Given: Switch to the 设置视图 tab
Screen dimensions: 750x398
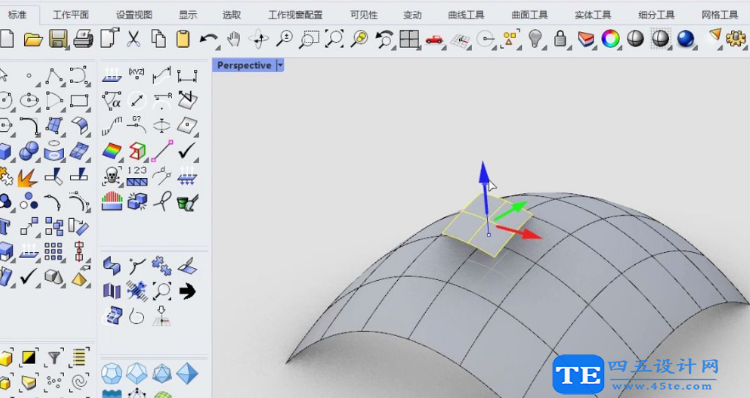Looking at the screenshot, I should click(134, 15).
